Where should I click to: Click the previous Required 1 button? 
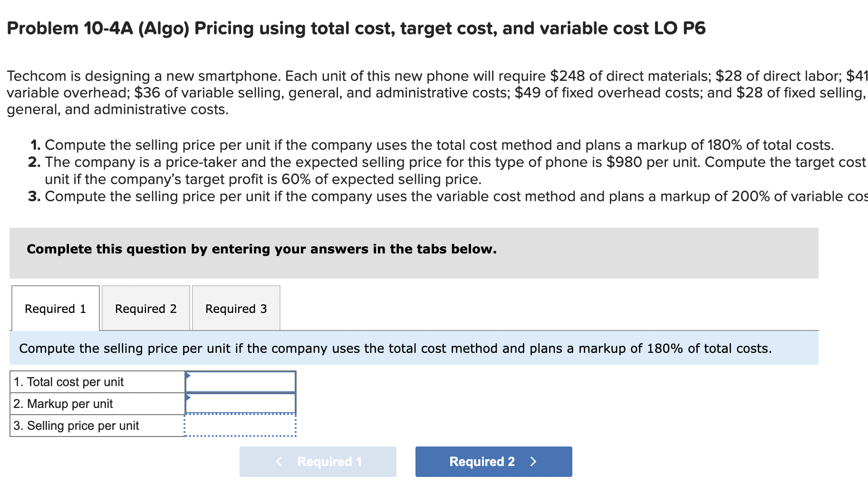[x=318, y=461]
